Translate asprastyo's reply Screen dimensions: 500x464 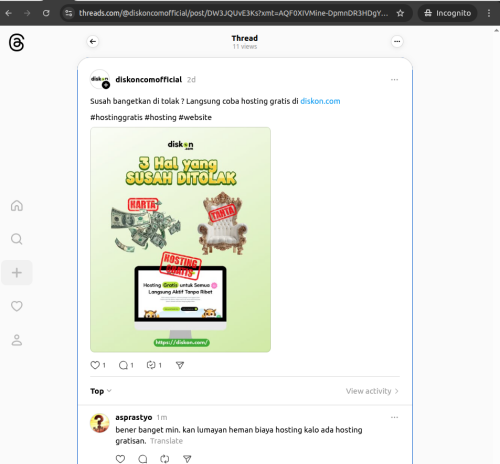[x=166, y=441]
